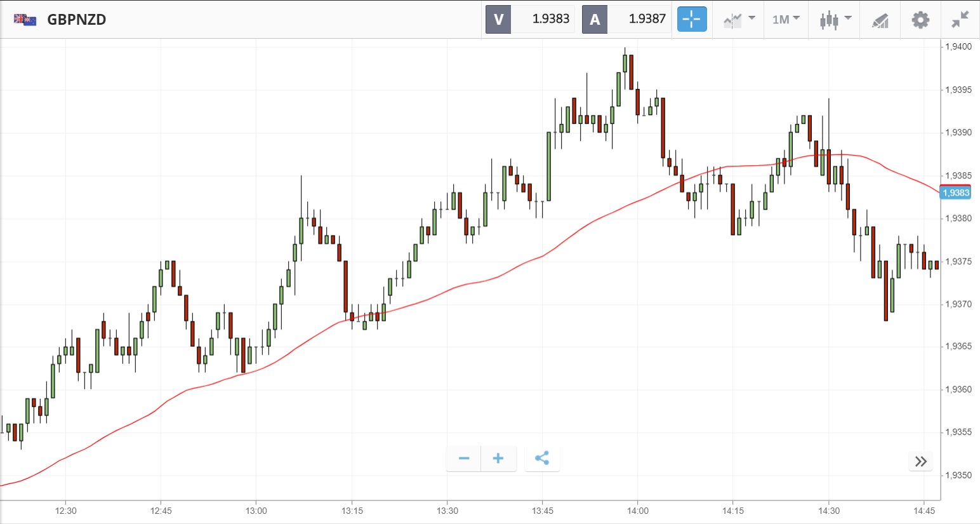Click the current price tag 1,9383
Viewport: 980px width, 524px height.
(x=955, y=192)
